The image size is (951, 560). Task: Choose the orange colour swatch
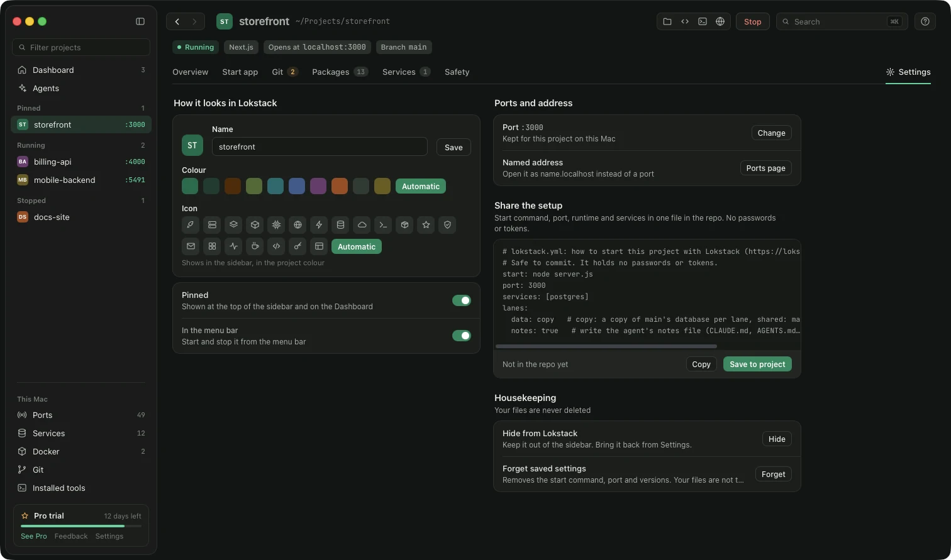pos(340,186)
